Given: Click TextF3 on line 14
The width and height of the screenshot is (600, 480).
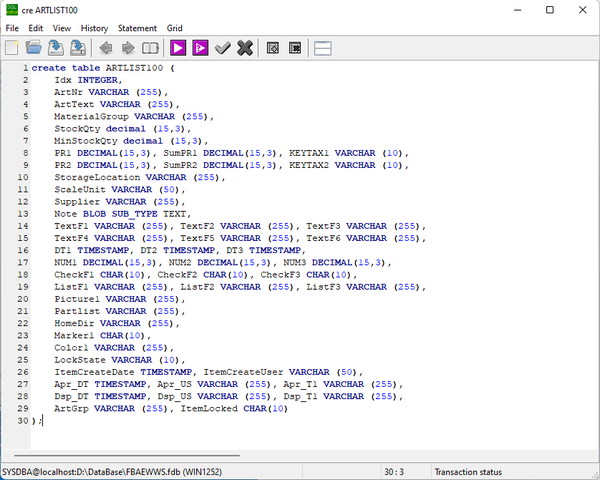Looking at the screenshot, I should coord(323,226).
